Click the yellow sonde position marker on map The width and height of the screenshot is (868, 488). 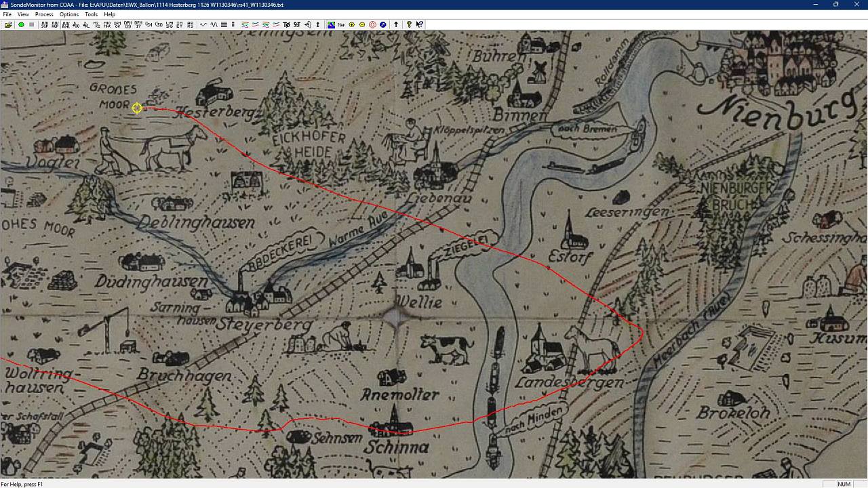137,108
